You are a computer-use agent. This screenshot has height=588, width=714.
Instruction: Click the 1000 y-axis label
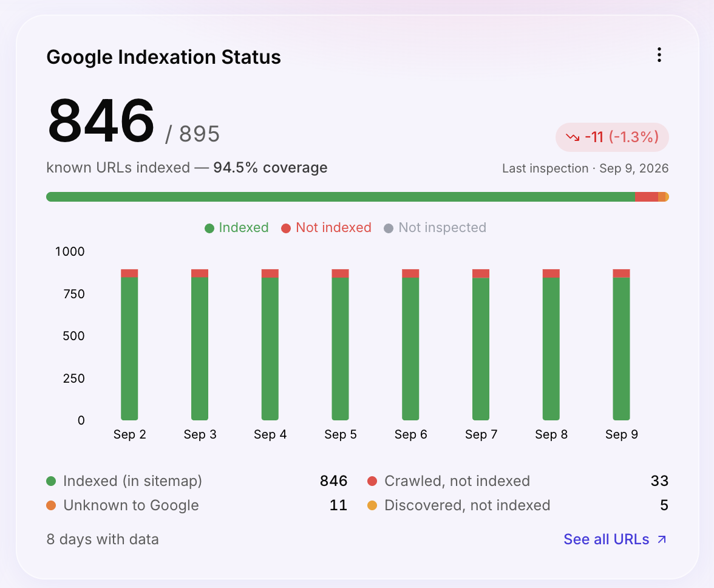70,251
